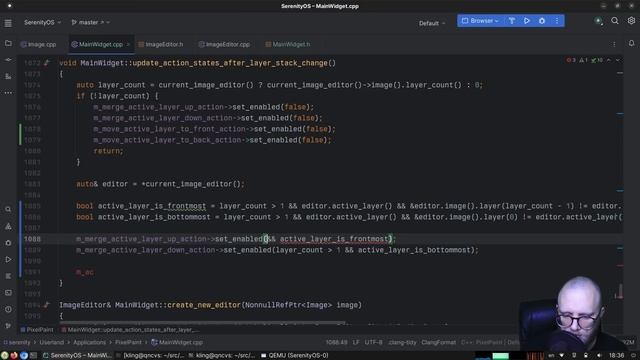Click ClangFormat status widget
Viewport: 640px width, 360px height.
[x=438, y=342]
